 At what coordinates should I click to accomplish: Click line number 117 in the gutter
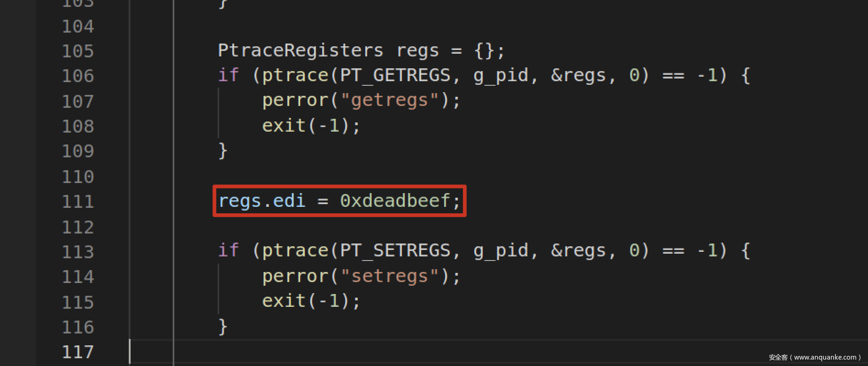click(78, 352)
